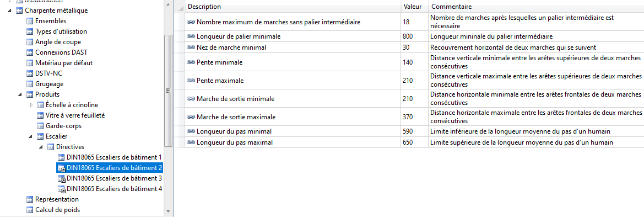644x217 pixels.
Task: Select DIN18065 Escaliers de bâtiment 4
Action: (114, 189)
